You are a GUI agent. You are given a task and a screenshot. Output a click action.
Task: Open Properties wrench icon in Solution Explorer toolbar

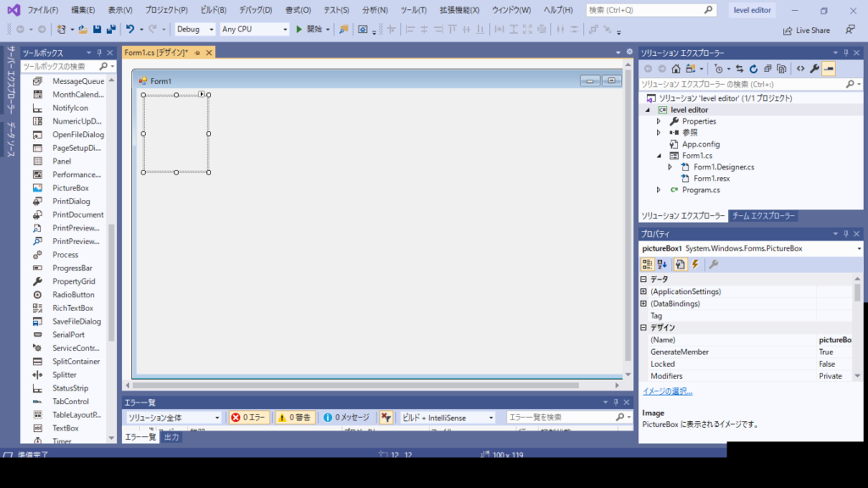[814, 69]
